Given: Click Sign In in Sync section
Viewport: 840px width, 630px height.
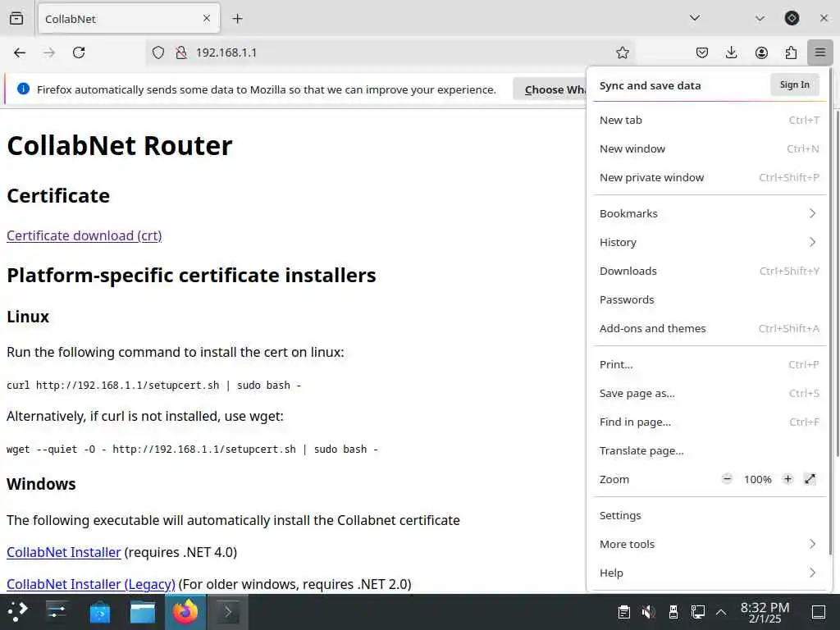Looking at the screenshot, I should tap(794, 84).
